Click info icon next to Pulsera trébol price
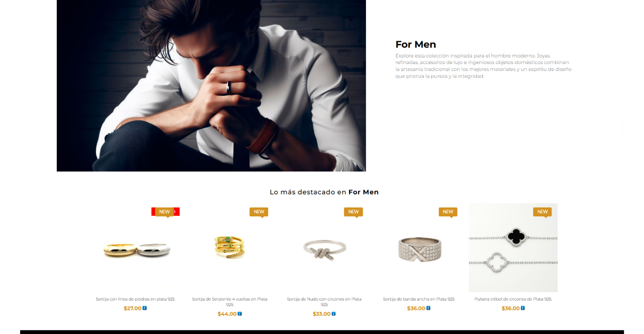The height and width of the screenshot is (334, 644). (523, 308)
